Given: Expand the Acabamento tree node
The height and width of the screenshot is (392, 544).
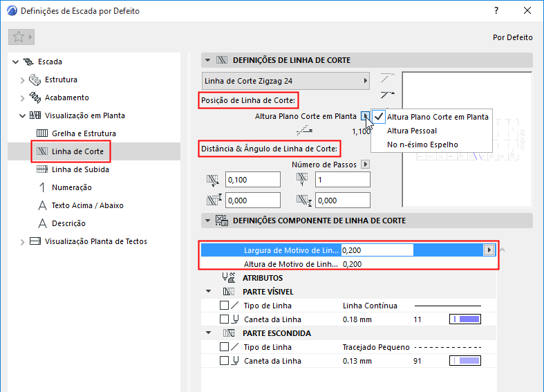Looking at the screenshot, I should tap(23, 98).
